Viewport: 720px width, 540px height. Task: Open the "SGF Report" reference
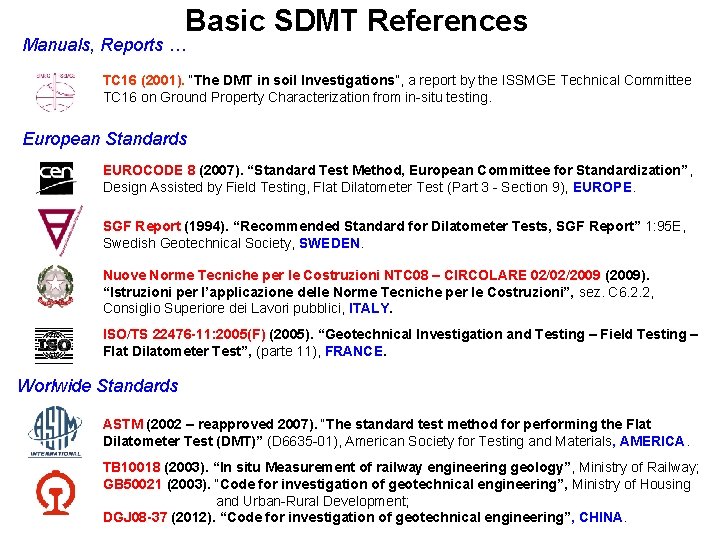[142, 226]
